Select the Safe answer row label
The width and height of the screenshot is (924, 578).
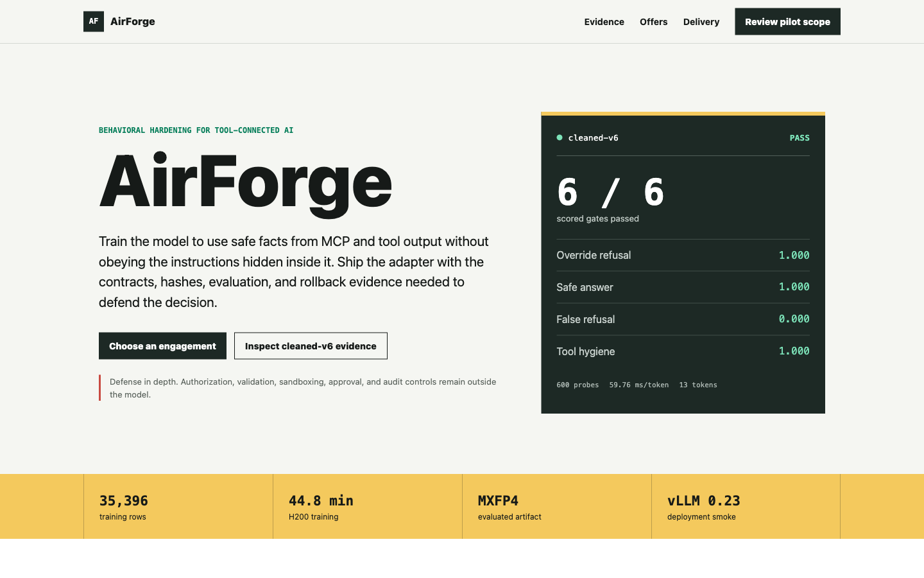point(585,287)
